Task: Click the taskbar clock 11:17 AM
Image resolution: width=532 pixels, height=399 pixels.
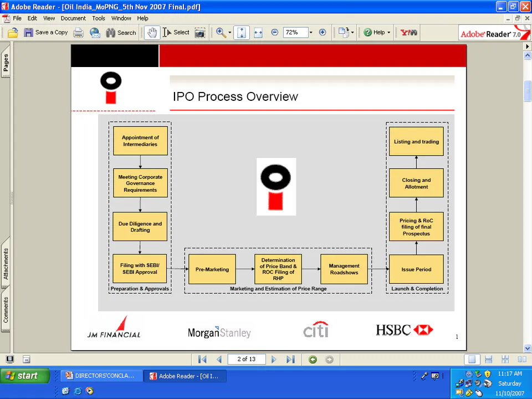Action: pos(510,374)
